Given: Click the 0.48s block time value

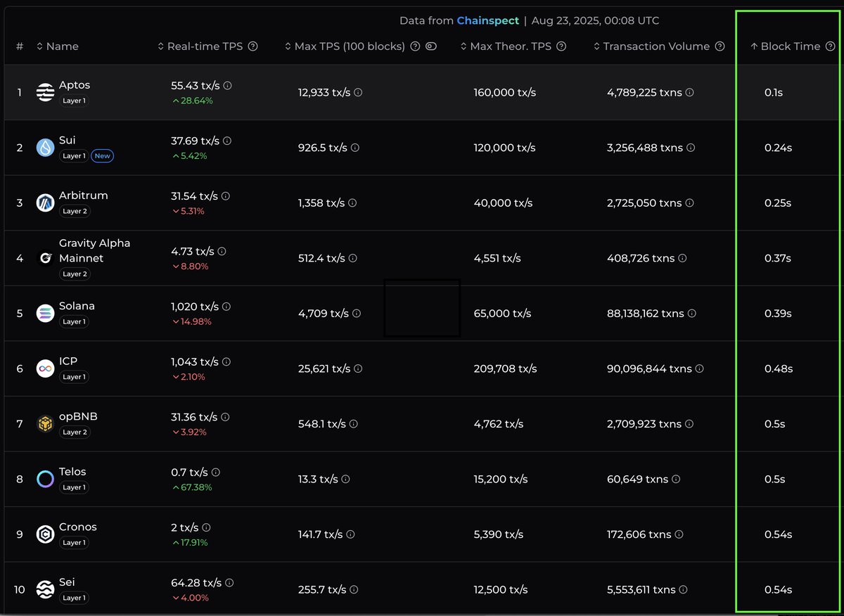Looking at the screenshot, I should (779, 369).
